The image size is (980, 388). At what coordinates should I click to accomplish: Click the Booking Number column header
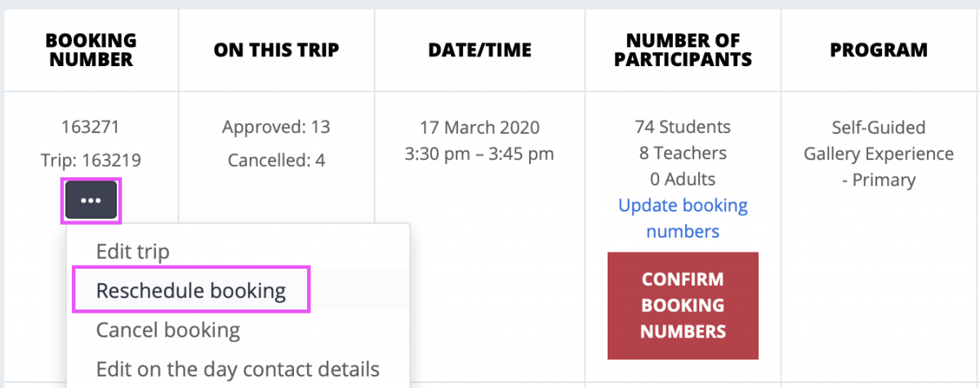[91, 50]
